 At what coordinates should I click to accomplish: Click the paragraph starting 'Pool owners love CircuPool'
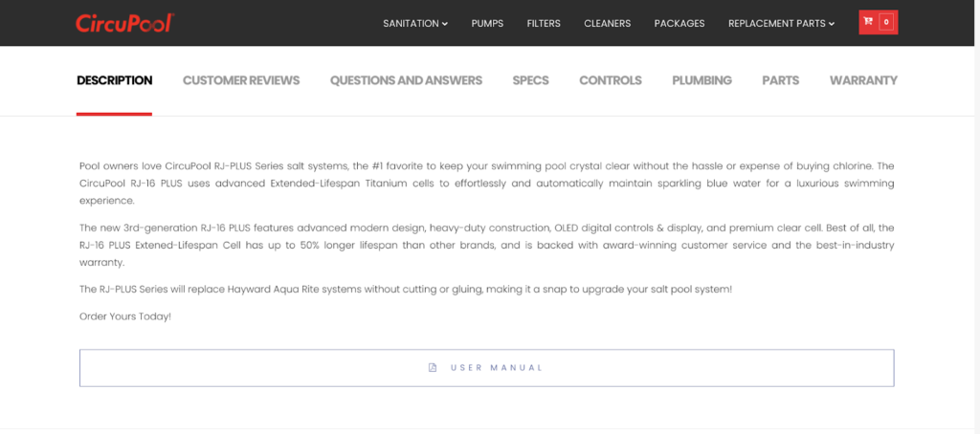(x=487, y=184)
